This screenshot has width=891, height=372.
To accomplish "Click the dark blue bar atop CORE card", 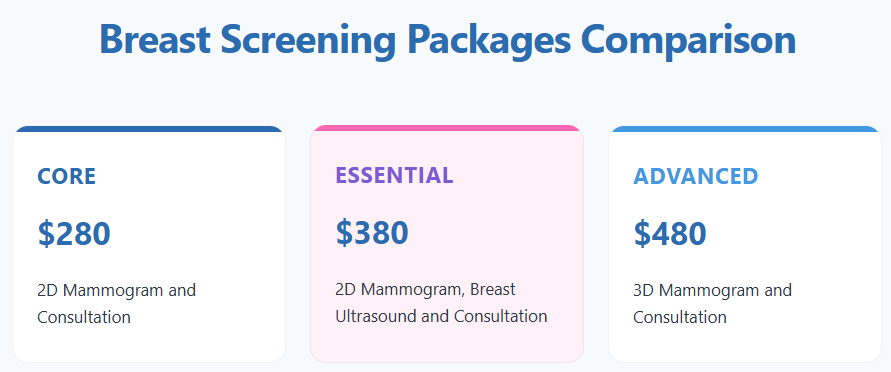I will [149, 129].
